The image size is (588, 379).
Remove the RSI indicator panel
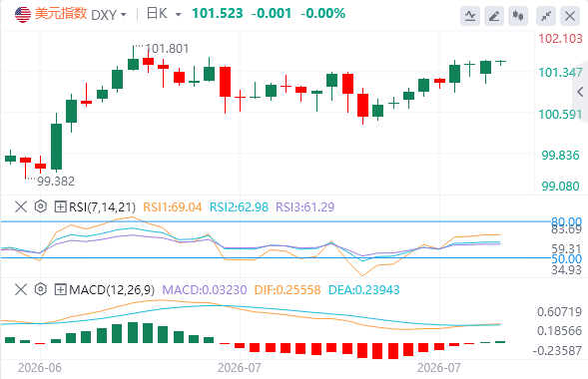(21, 206)
